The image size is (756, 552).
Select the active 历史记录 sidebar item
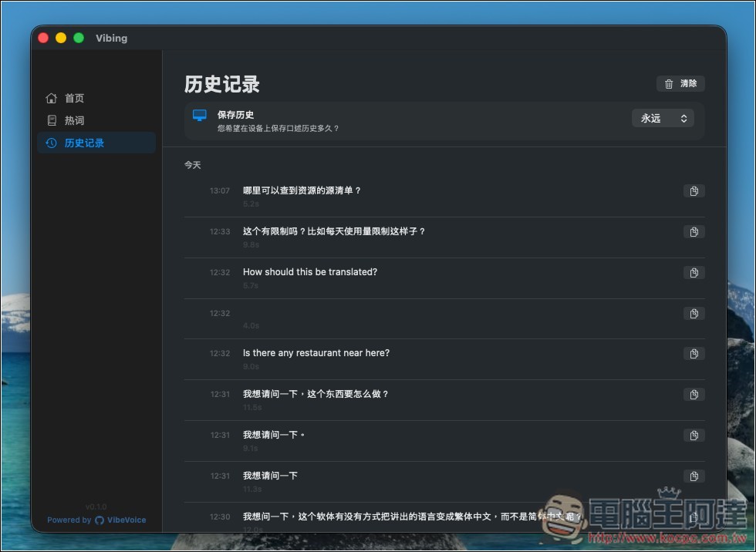pos(85,143)
